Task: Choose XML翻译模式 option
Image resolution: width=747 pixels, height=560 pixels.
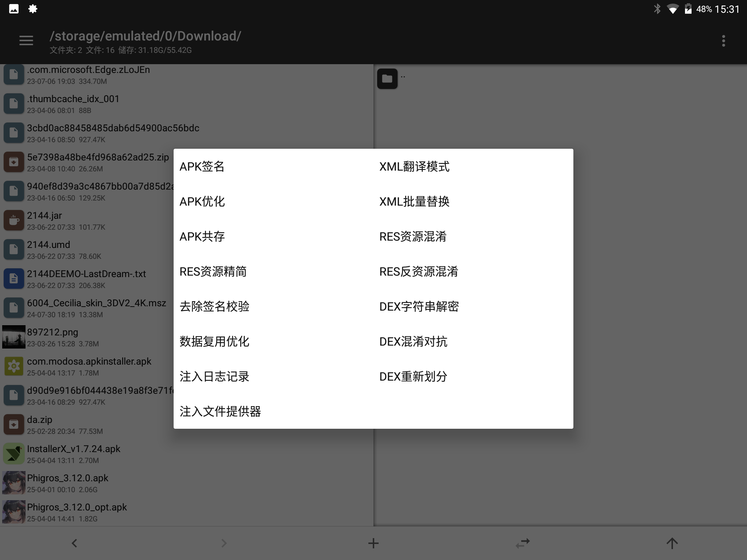Action: (x=414, y=167)
